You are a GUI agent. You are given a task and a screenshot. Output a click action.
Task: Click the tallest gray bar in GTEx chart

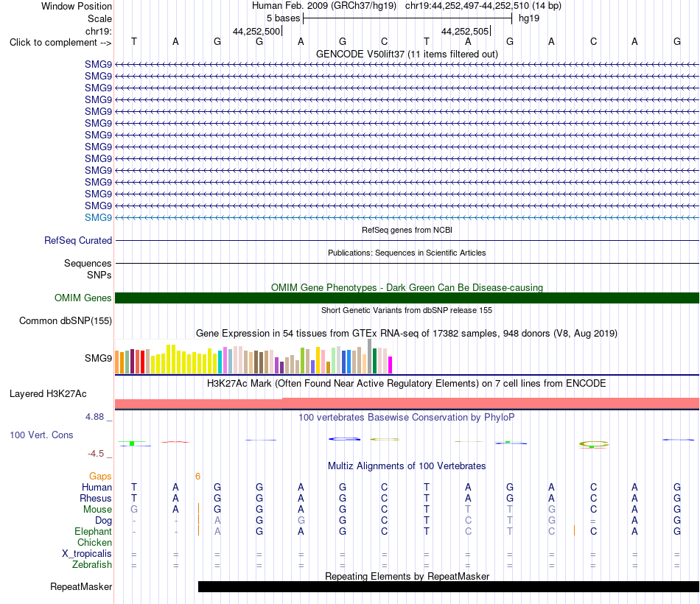click(x=370, y=356)
